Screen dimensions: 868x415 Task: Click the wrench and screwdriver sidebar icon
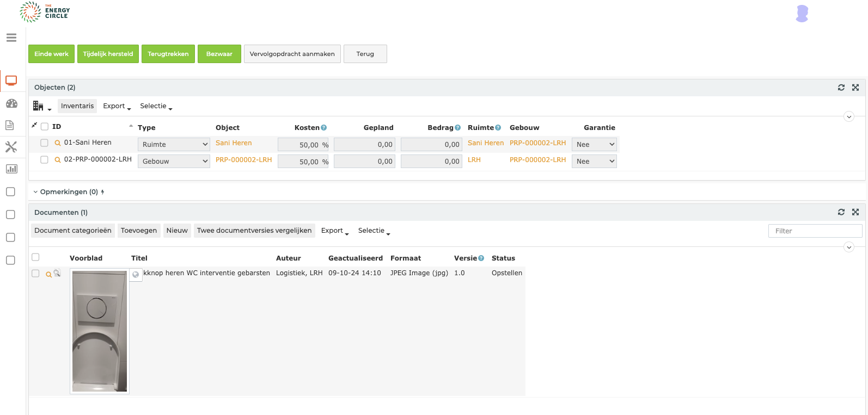pos(11,147)
